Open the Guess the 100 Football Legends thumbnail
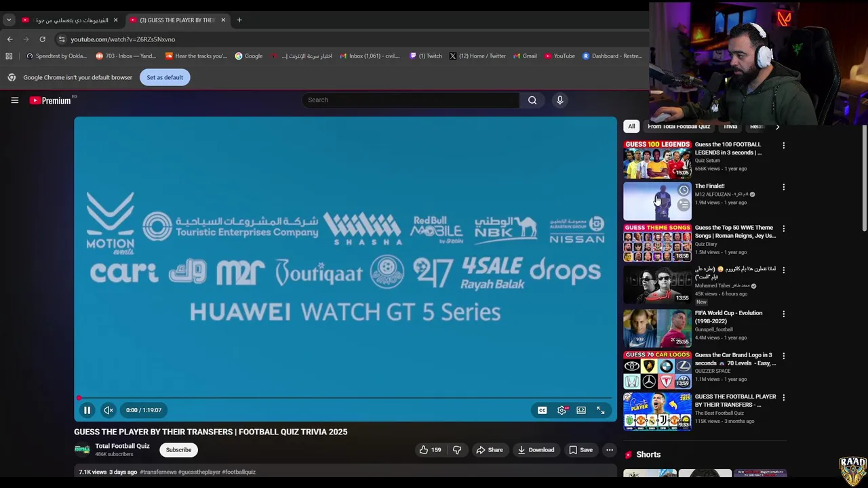The image size is (868, 488). tap(657, 159)
